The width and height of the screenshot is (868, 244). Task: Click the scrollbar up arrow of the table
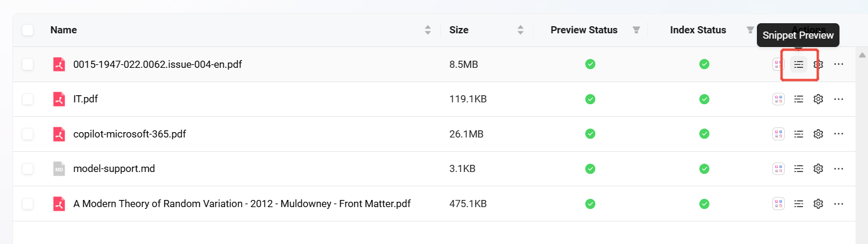point(862,55)
